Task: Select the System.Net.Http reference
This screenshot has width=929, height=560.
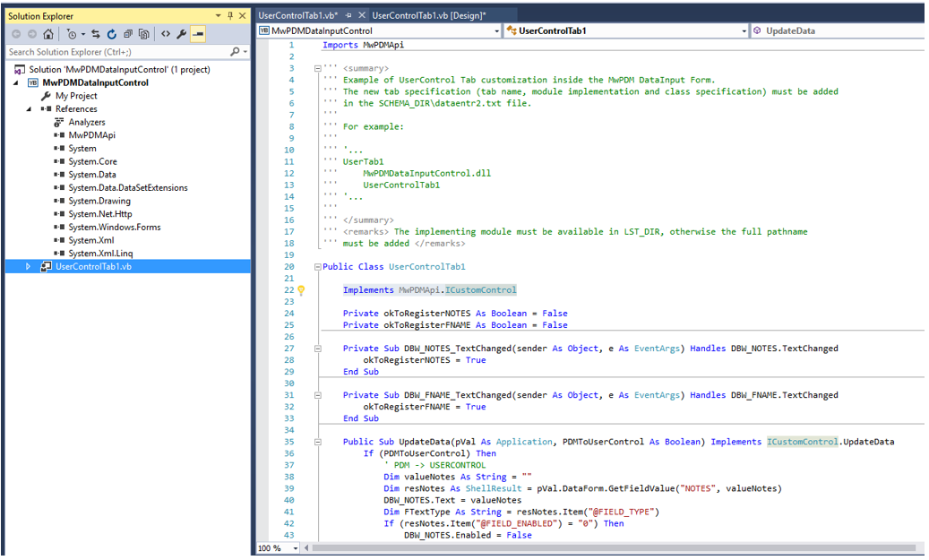Action: (100, 214)
